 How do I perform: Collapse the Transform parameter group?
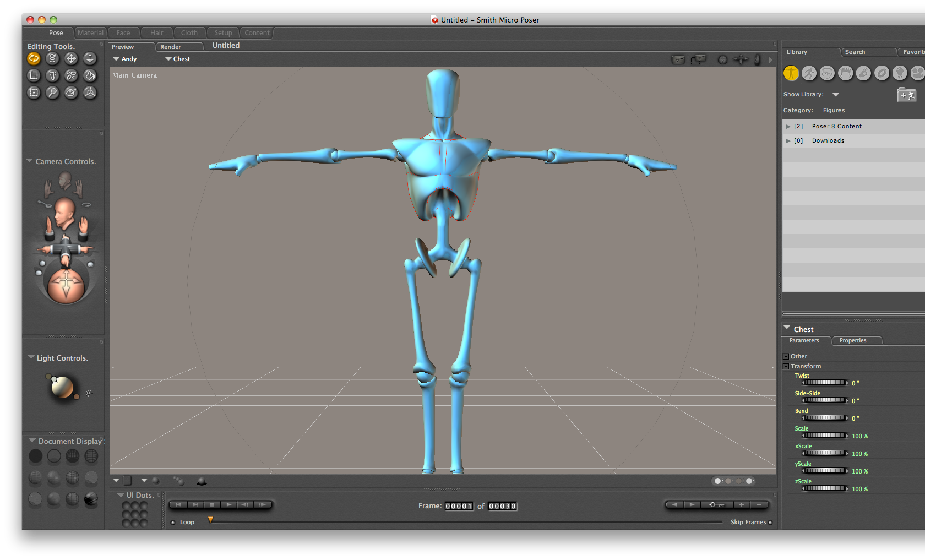[x=786, y=366]
